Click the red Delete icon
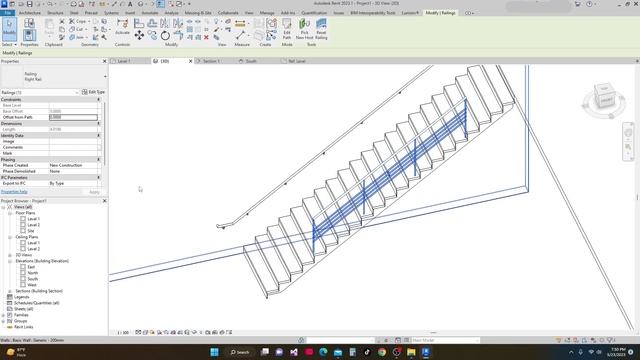 point(207,37)
